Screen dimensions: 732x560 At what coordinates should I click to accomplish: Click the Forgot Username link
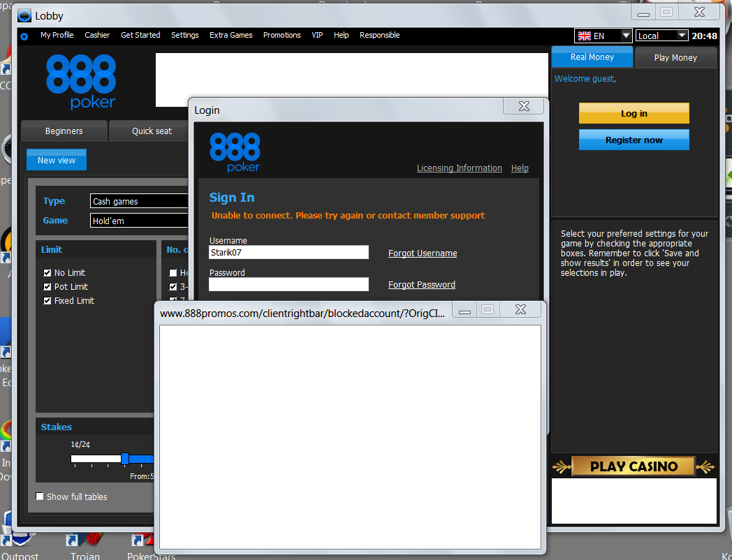point(423,253)
